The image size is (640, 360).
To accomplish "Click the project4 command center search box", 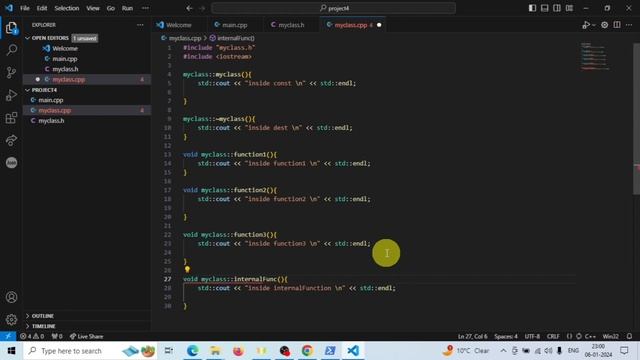I will (x=334, y=8).
